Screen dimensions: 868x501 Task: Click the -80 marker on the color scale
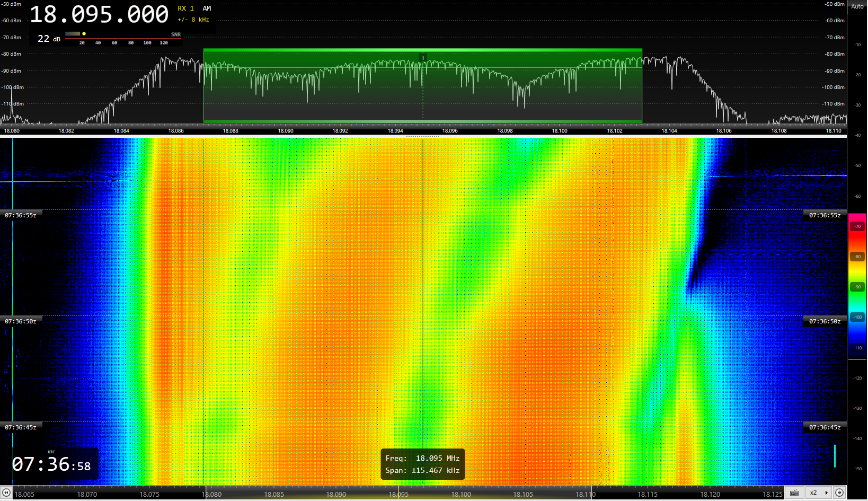point(857,257)
